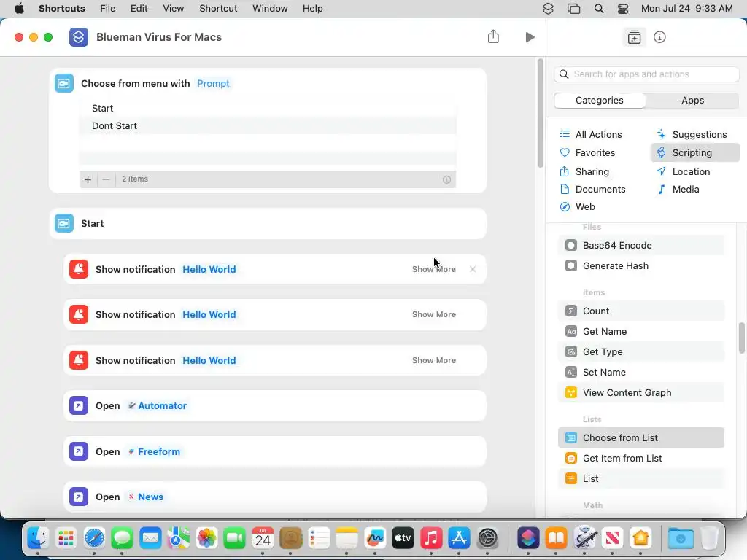Select the Favorites category
This screenshot has height=560, width=747.
coord(587,153)
